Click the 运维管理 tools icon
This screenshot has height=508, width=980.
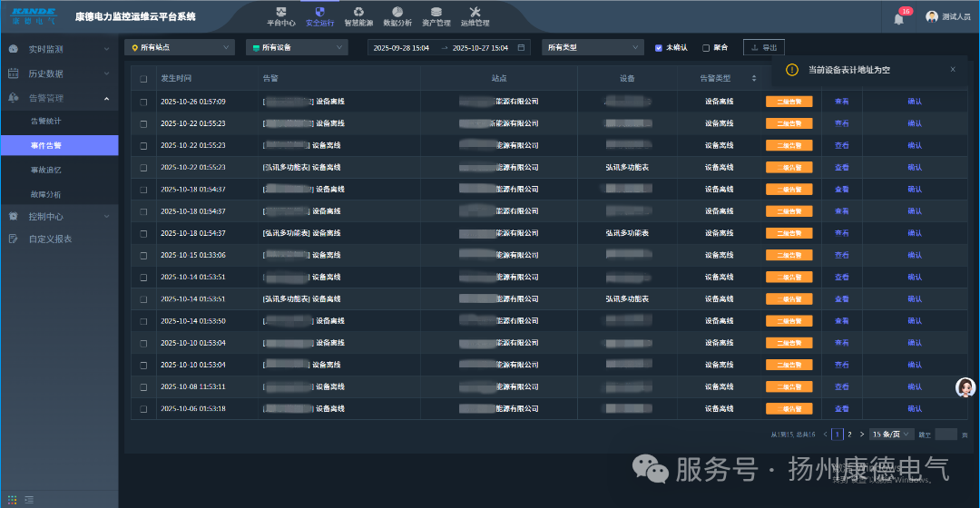475,13
